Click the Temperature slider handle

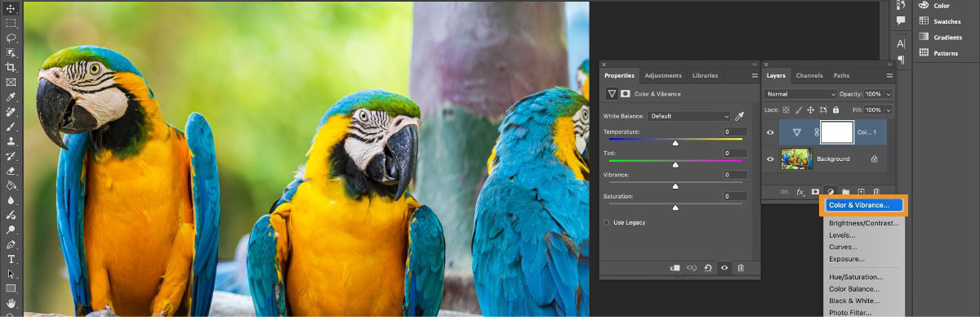[x=675, y=143]
